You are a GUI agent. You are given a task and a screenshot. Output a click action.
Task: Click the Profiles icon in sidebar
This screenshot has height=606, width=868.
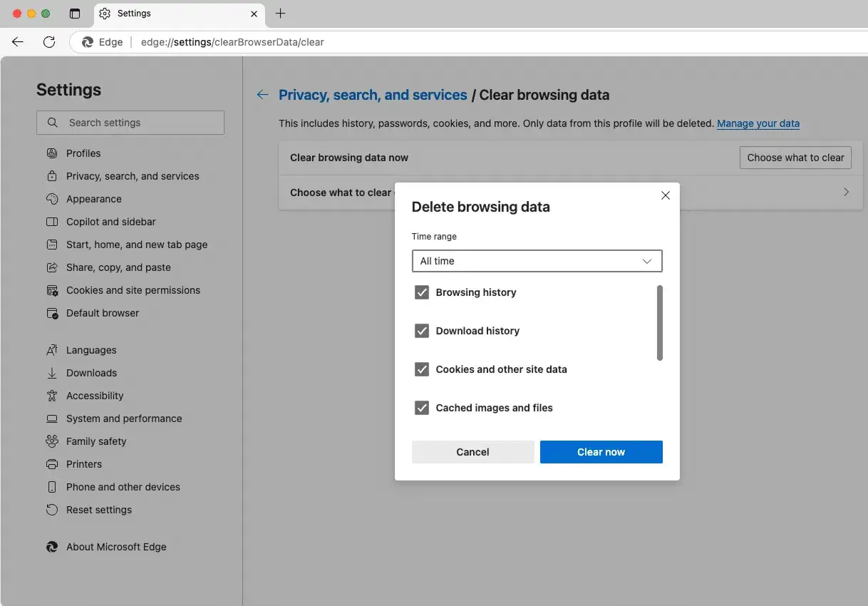click(x=52, y=153)
